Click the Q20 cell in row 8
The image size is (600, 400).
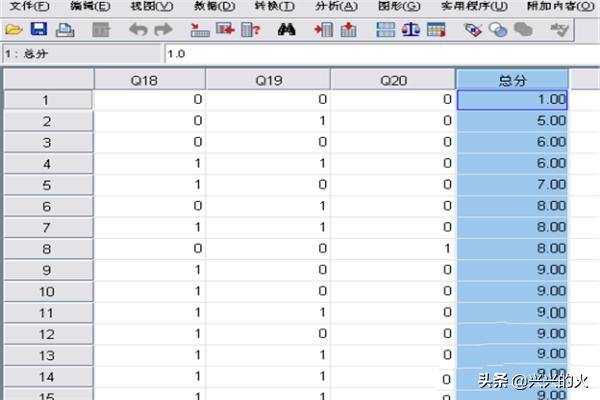[393, 247]
